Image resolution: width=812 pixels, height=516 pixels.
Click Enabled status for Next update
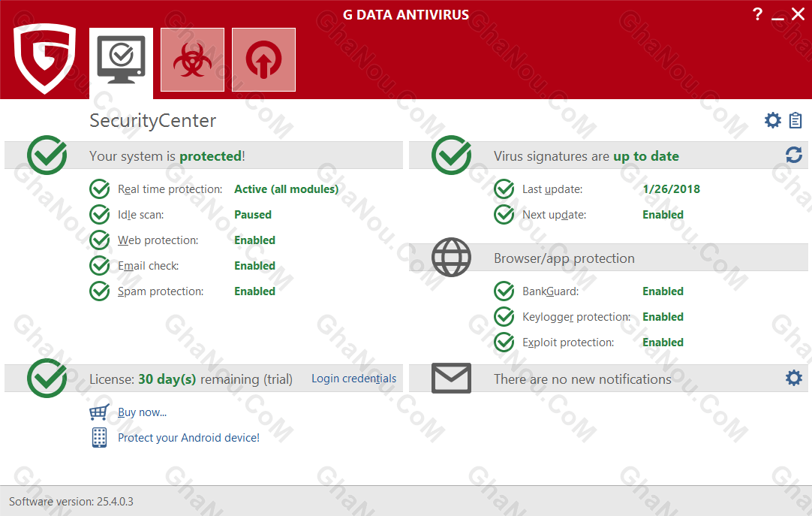663,215
